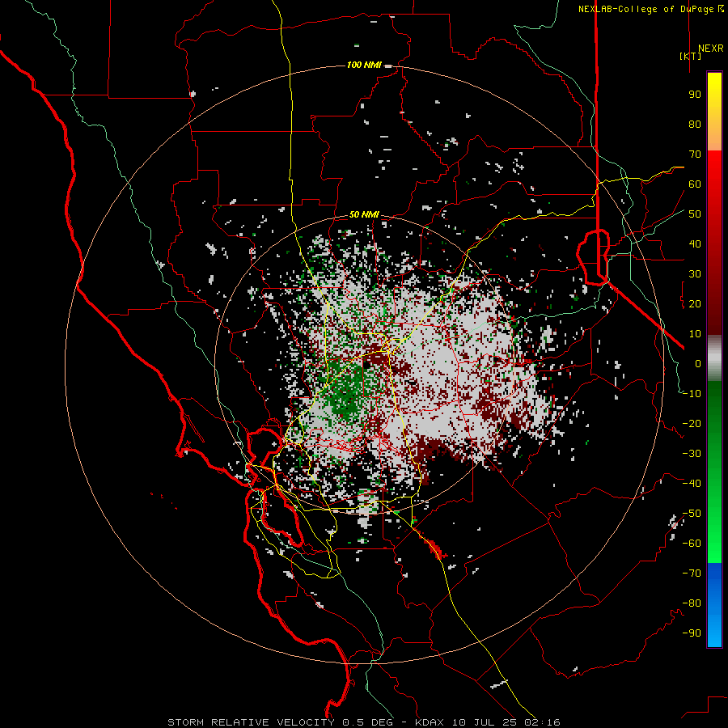Click the -90 scale value
728x728 pixels.
692,633
